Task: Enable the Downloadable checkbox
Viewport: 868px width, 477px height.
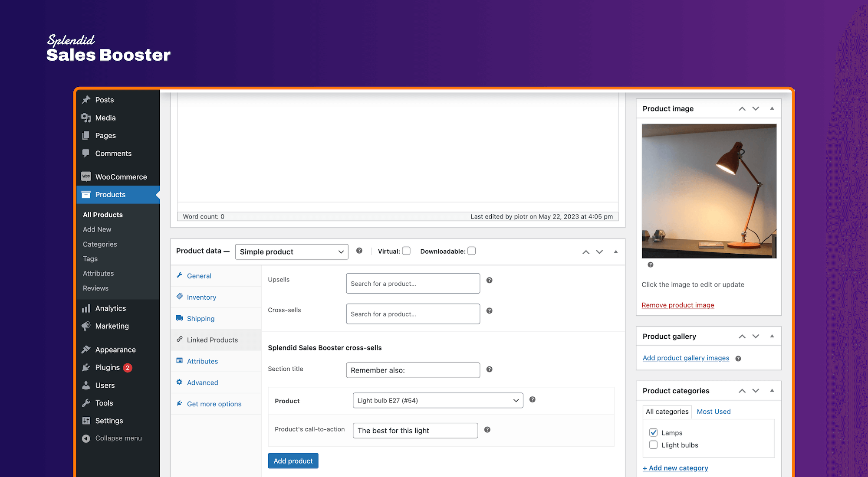Action: click(x=472, y=251)
